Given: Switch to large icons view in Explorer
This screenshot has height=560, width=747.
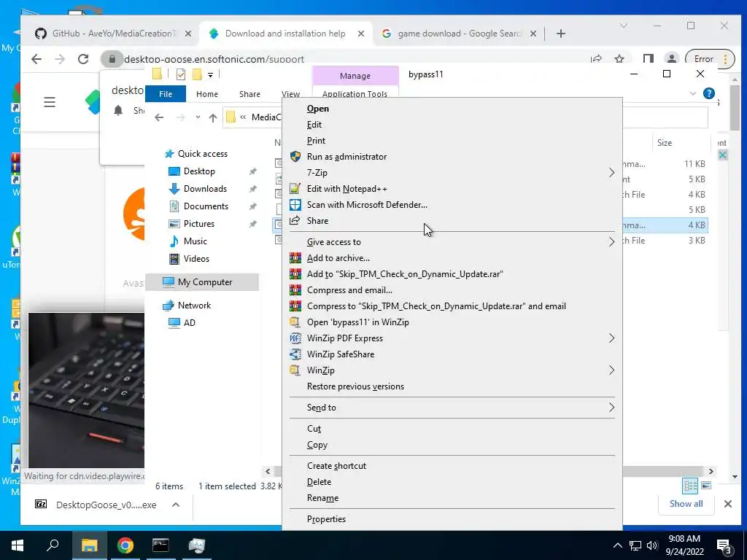Looking at the screenshot, I should click(x=706, y=486).
